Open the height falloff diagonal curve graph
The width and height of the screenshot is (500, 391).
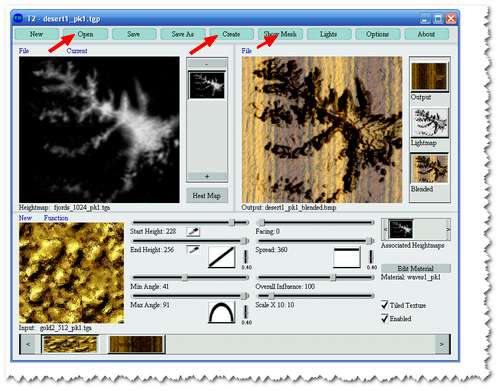pyautogui.click(x=222, y=257)
